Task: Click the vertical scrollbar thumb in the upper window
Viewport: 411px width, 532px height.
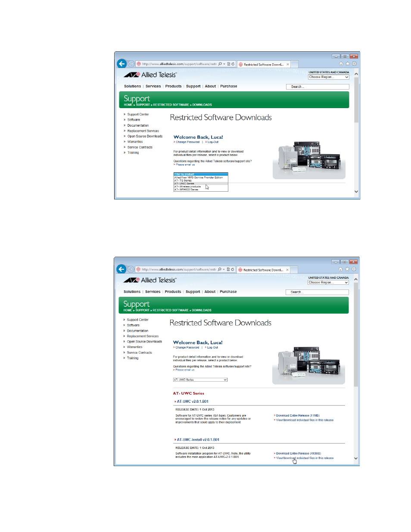Action: tap(356, 100)
